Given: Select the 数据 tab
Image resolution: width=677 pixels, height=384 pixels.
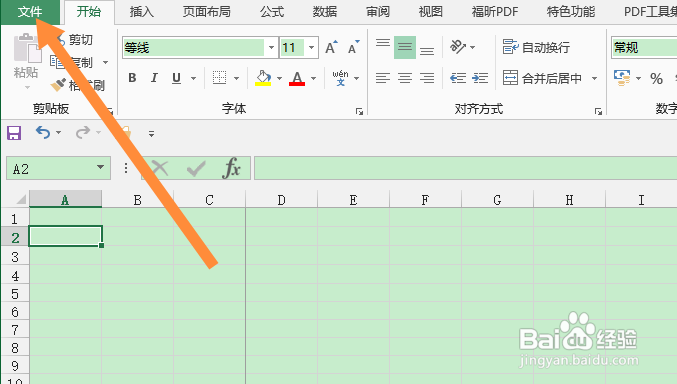Looking at the screenshot, I should click(x=325, y=12).
